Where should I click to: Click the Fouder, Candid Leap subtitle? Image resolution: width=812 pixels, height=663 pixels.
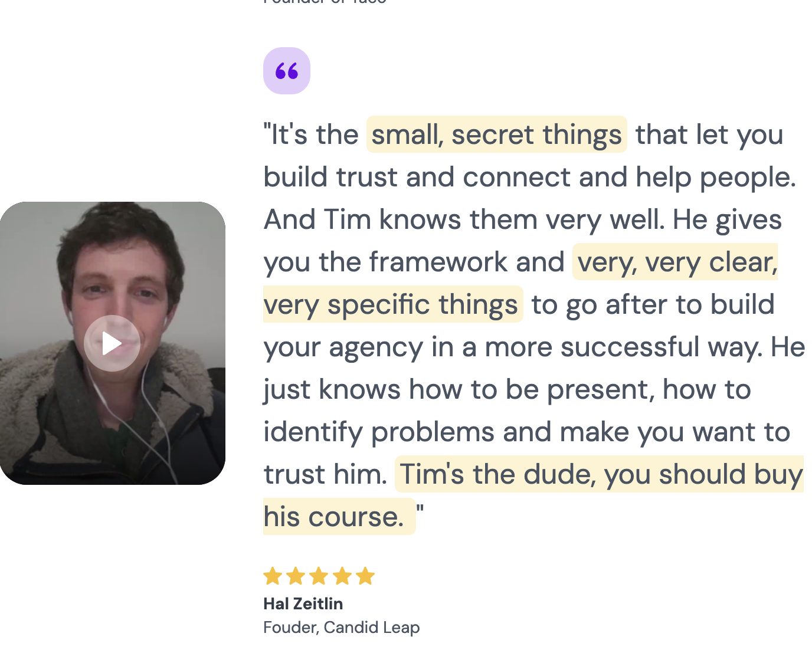(342, 627)
